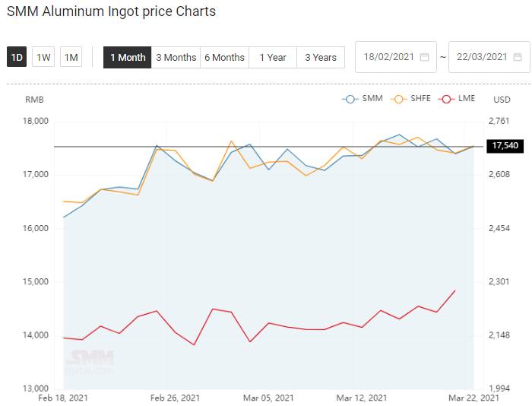The width and height of the screenshot is (532, 406).
Task: Click the 2,301 USD axis value
Action: tap(499, 282)
